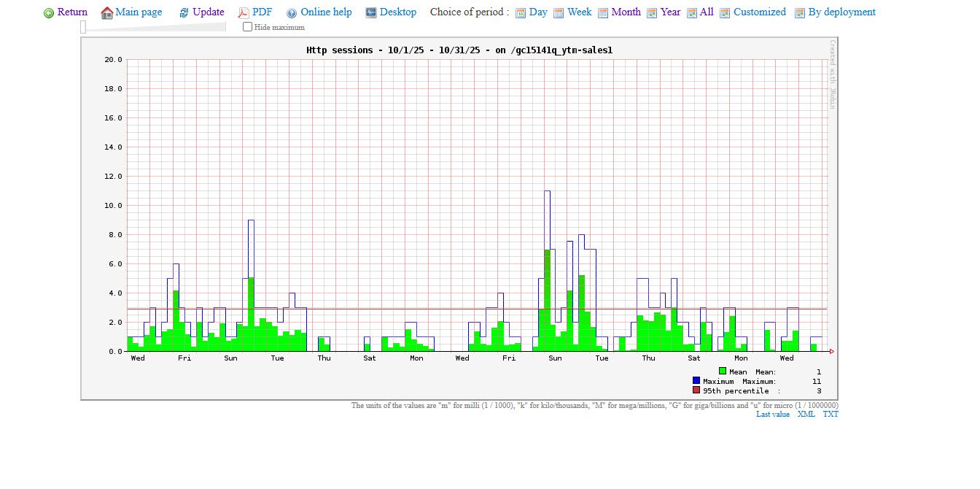Click the Update refresh icon
980x489 pixels.
tap(184, 13)
